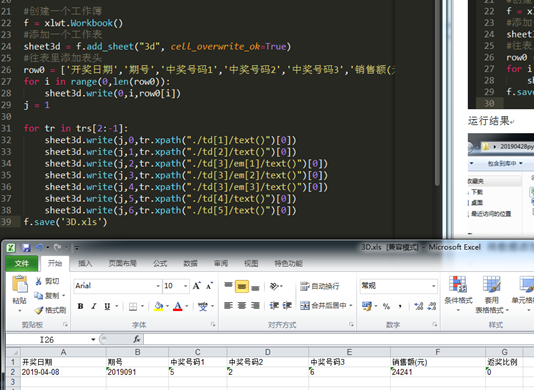Screen dimensions: 534x390
Task: Apply percent style (%) format
Action: pyautogui.click(x=386, y=306)
